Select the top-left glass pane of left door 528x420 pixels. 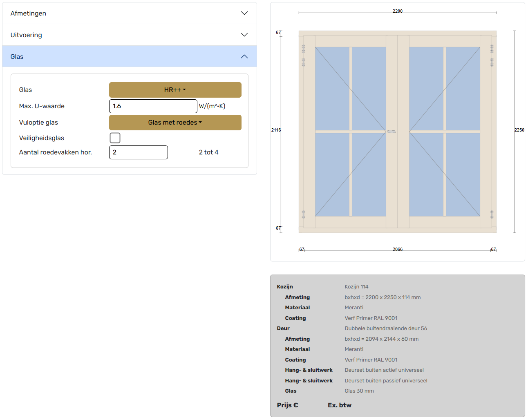click(332, 88)
